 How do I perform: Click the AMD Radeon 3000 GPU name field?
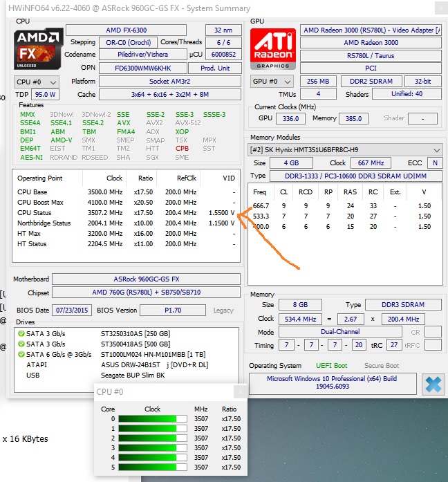(x=371, y=43)
